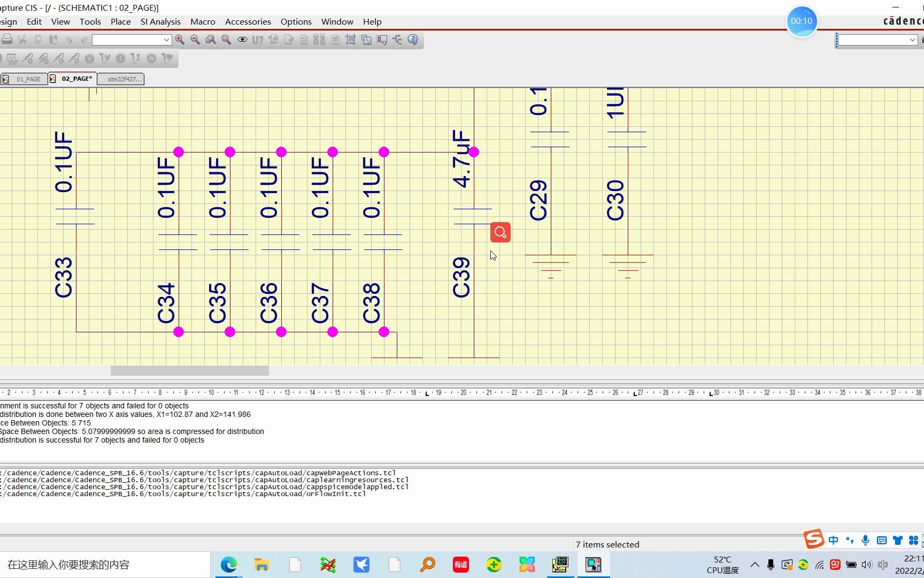
Task: Open the View menu
Action: coord(60,22)
